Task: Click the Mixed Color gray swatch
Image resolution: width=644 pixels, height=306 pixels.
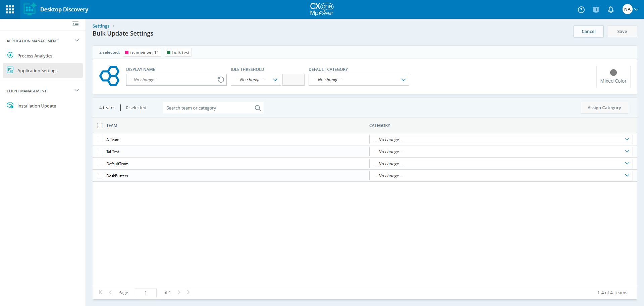Action: point(613,73)
